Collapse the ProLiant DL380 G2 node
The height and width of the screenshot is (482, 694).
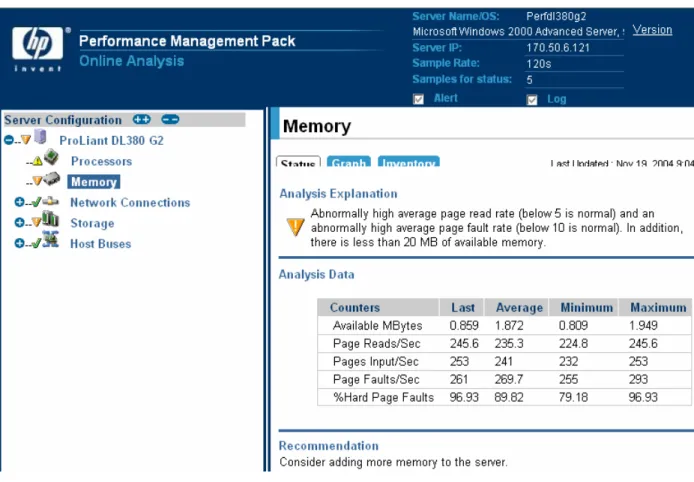[x=8, y=140]
